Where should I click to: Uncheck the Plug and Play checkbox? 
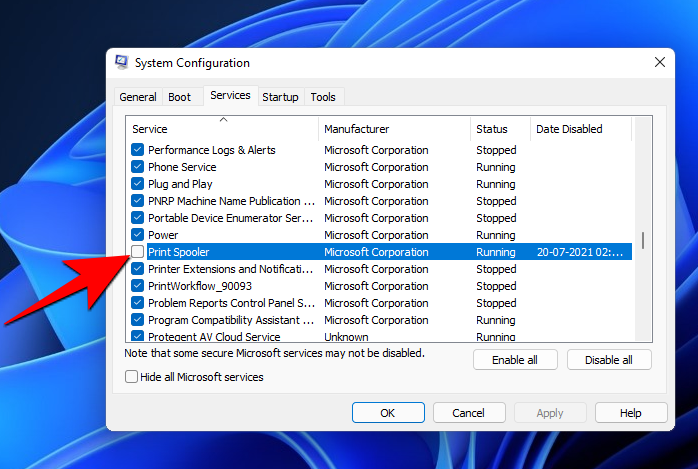click(x=138, y=184)
